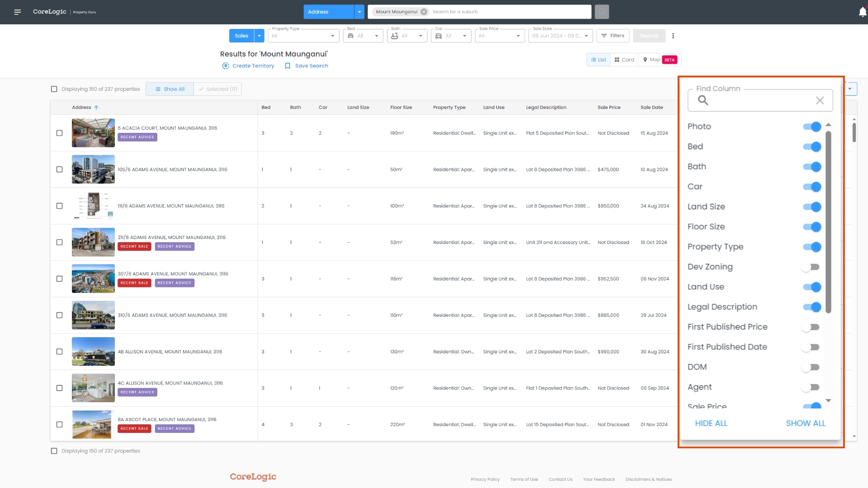Click the three-dot overflow menu
The image size is (868, 488).
point(673,36)
